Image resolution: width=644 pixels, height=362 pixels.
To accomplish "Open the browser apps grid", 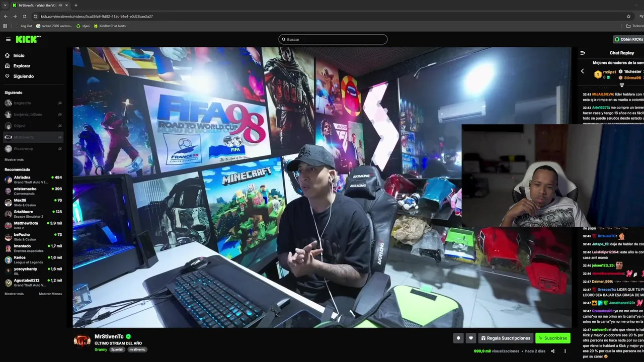I will point(5,26).
